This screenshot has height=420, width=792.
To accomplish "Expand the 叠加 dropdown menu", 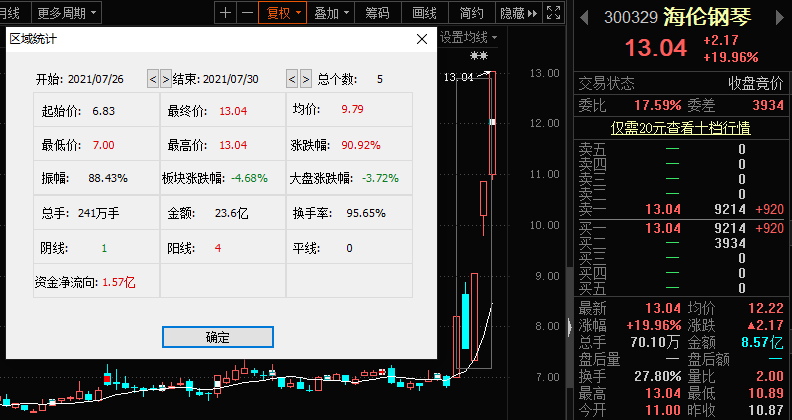I will [x=331, y=13].
